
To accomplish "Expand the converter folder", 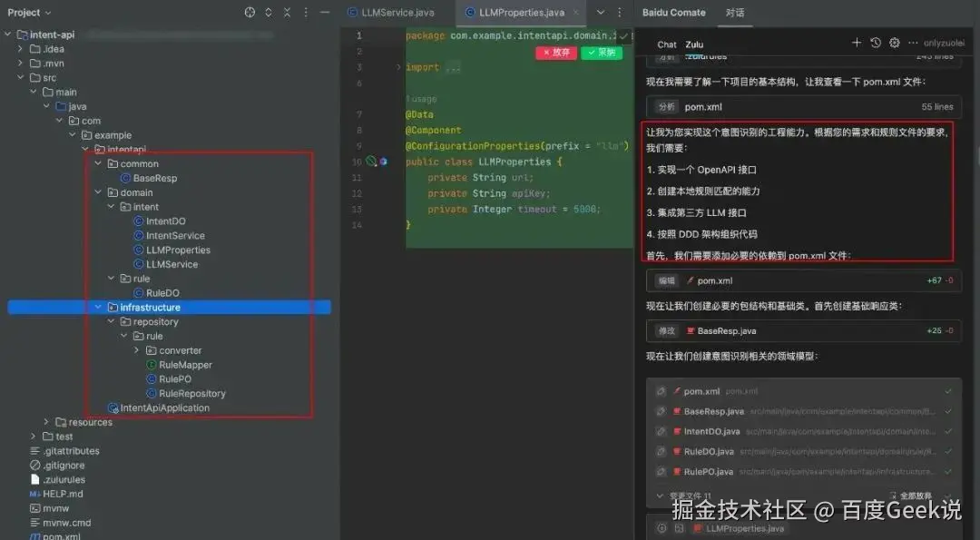I will click(136, 350).
